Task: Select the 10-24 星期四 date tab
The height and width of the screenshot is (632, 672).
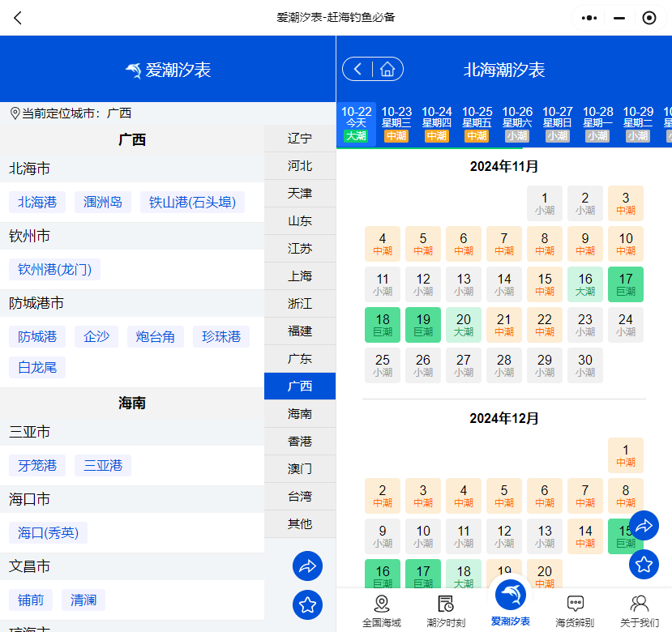Action: tap(437, 124)
